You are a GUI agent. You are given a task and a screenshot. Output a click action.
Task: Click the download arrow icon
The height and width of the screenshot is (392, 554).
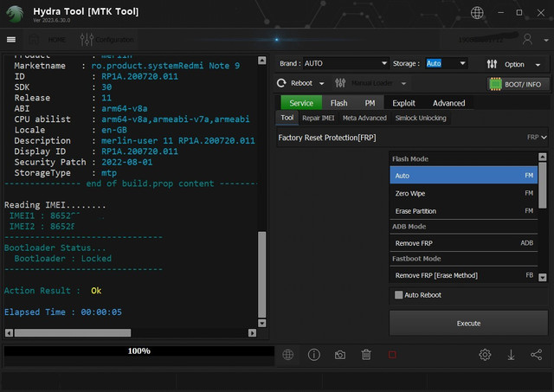pyautogui.click(x=511, y=355)
